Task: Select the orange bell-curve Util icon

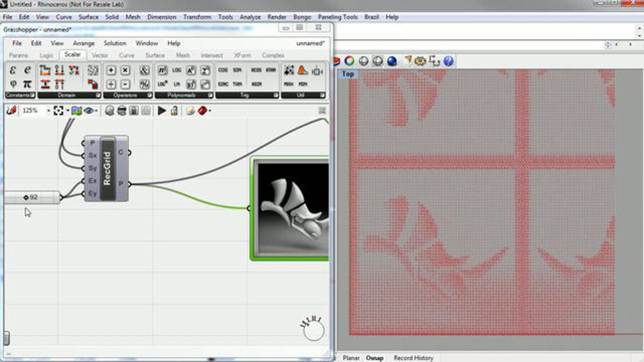Action: point(303,70)
